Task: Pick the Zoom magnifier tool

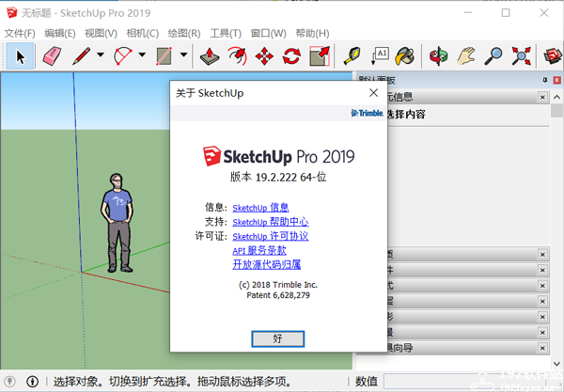Action: [493, 56]
